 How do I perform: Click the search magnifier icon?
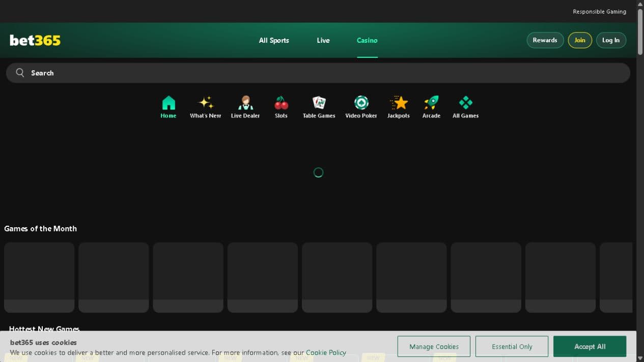point(20,73)
